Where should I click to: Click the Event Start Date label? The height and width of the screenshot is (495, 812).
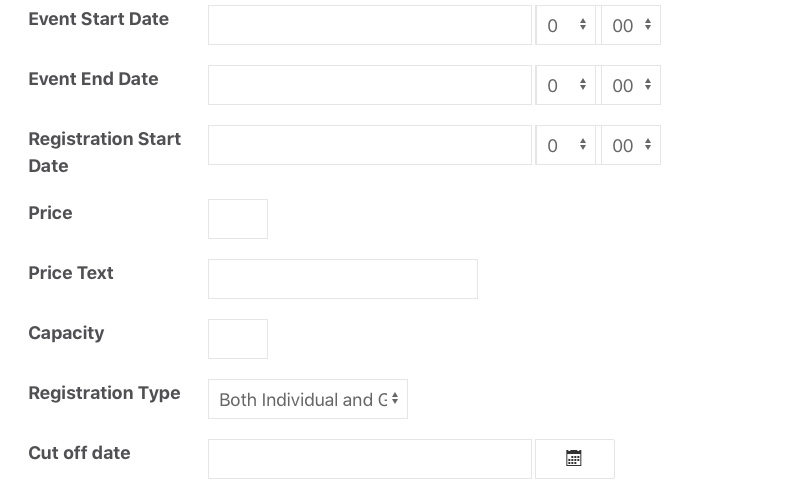[x=98, y=19]
